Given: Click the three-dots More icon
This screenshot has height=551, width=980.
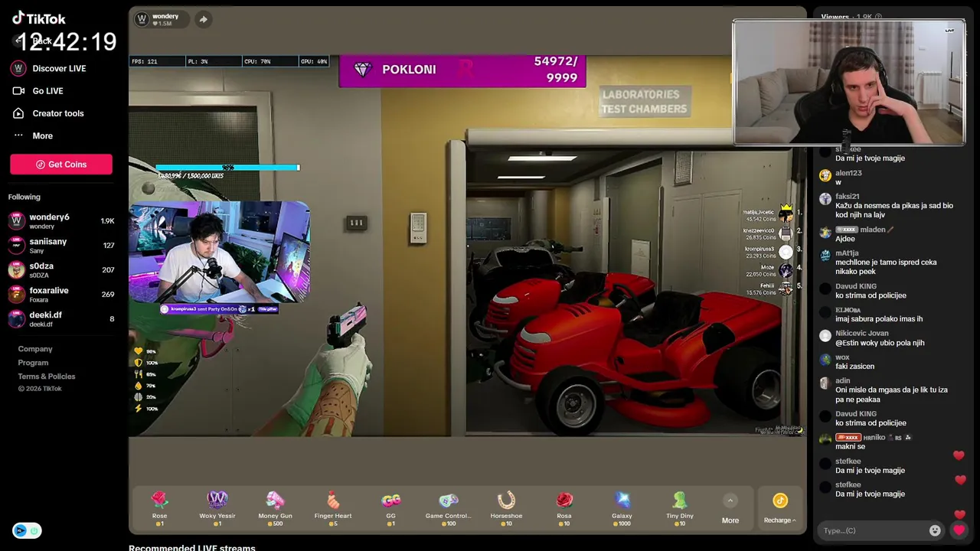Looking at the screenshot, I should tap(18, 135).
